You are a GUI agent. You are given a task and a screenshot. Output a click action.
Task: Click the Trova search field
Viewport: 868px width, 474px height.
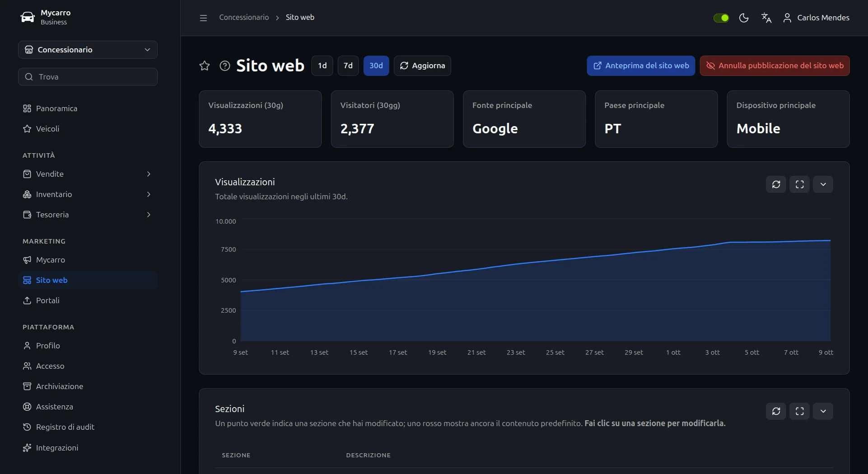(88, 77)
